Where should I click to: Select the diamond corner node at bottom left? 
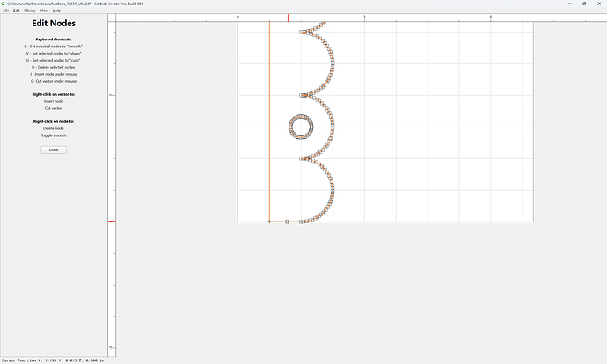[269, 222]
